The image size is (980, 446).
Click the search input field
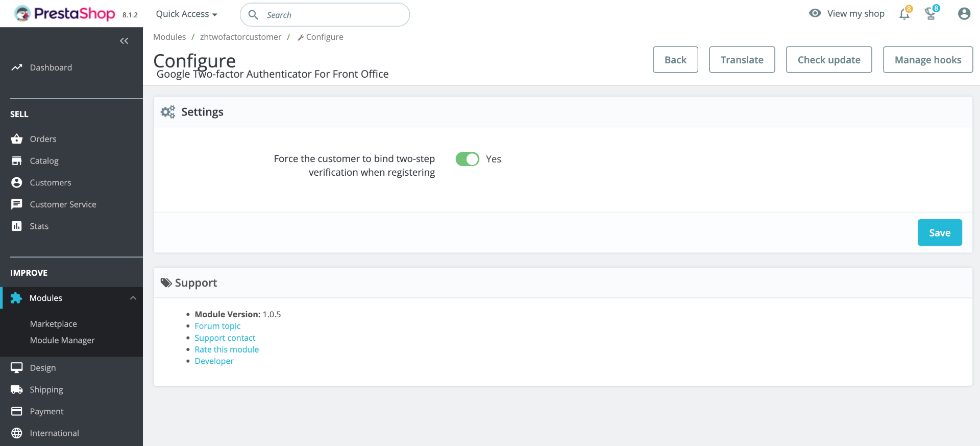coord(332,15)
